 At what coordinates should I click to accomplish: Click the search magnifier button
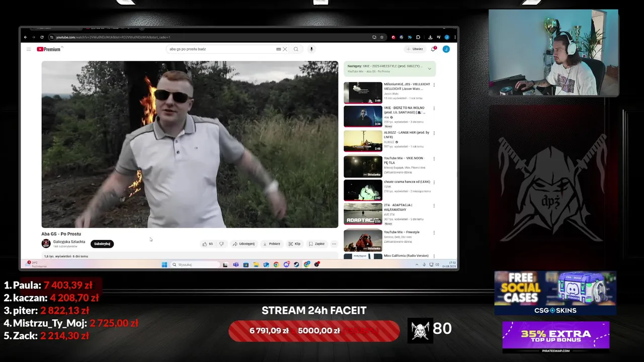tap(296, 49)
